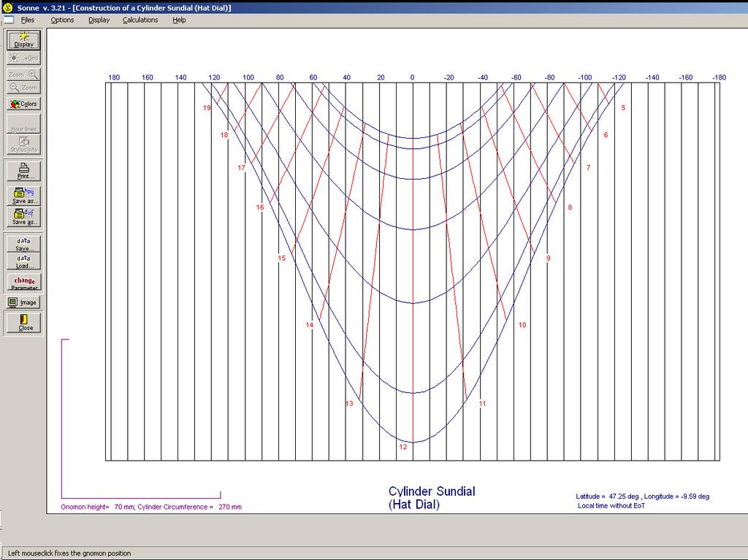Click the change Parameter button

pos(24,282)
